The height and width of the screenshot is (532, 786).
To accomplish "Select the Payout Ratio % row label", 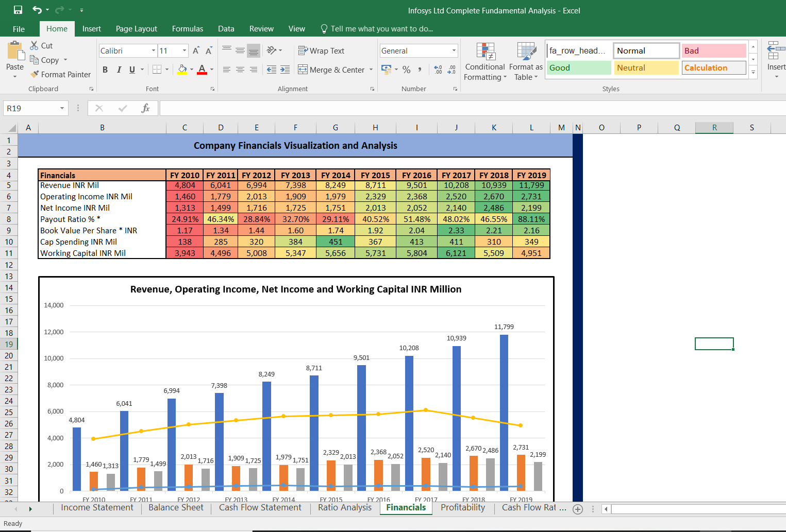I will [102, 219].
